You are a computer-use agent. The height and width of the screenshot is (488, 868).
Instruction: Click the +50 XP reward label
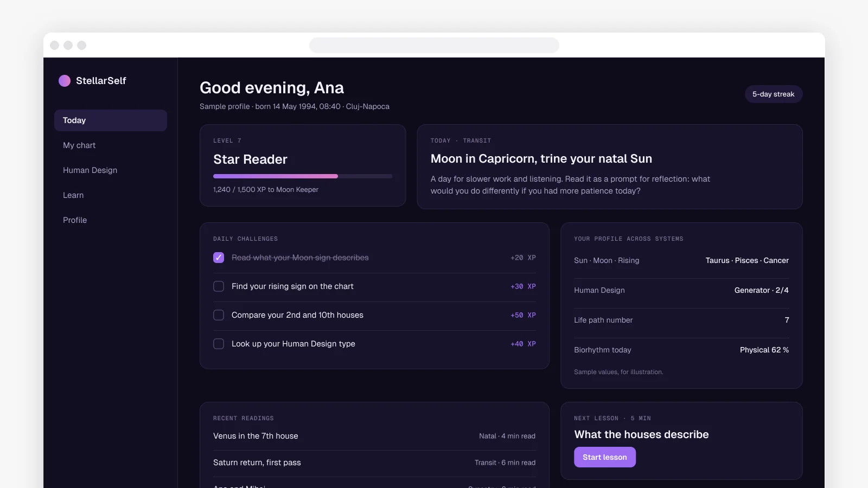(x=523, y=315)
